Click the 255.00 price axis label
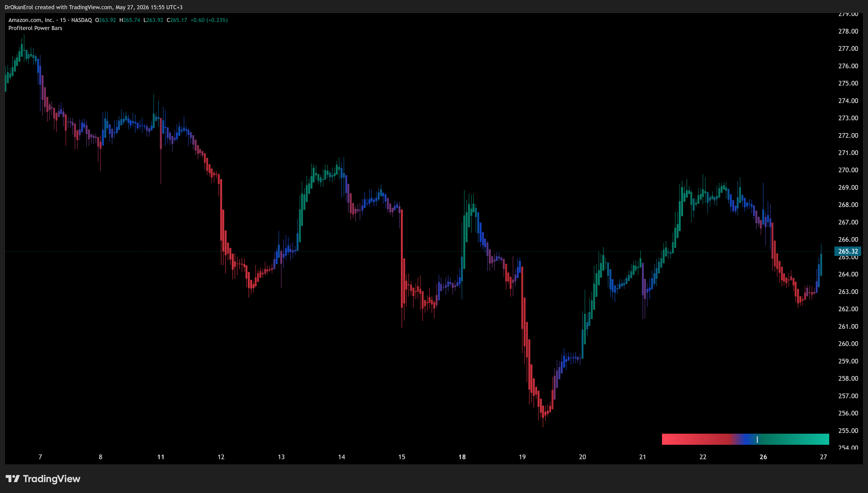Screen dimensions: 868x493 point(848,431)
